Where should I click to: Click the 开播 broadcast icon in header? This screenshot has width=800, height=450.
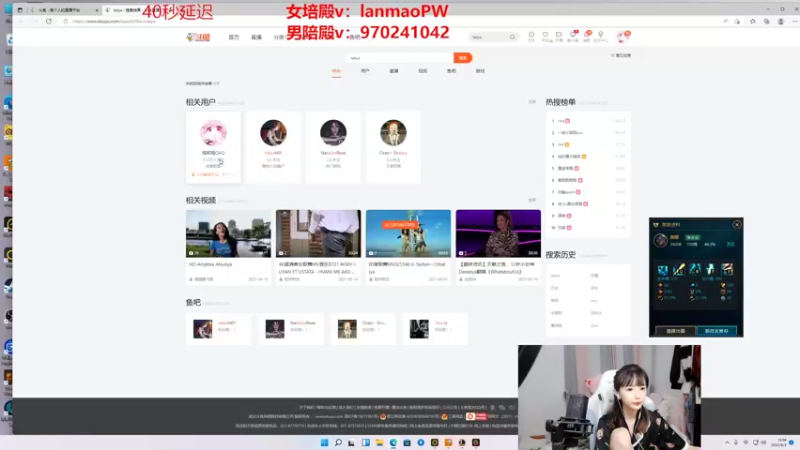(x=559, y=36)
